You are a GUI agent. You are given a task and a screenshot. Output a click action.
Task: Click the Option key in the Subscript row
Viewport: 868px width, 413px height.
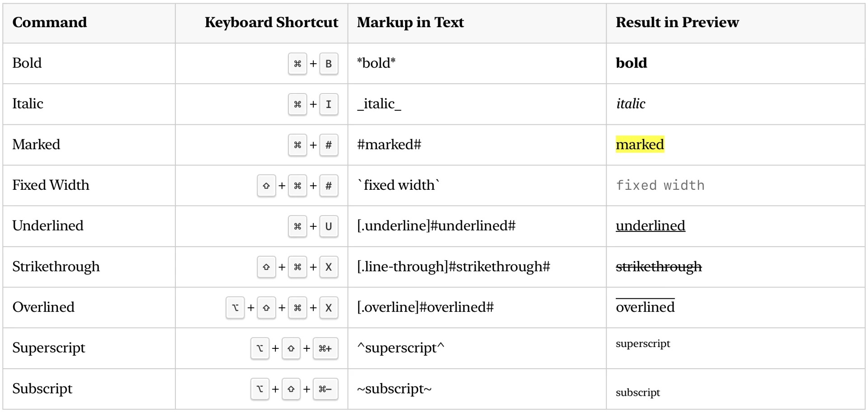[260, 389]
